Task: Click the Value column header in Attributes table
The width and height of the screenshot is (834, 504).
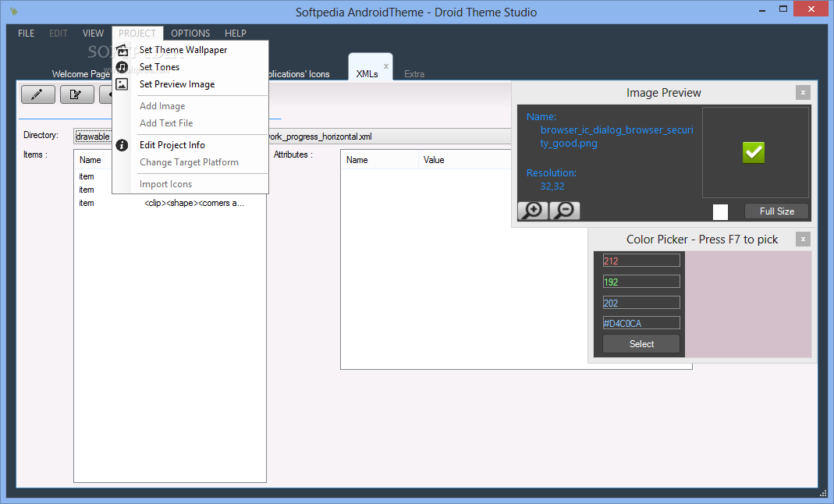Action: pyautogui.click(x=464, y=160)
